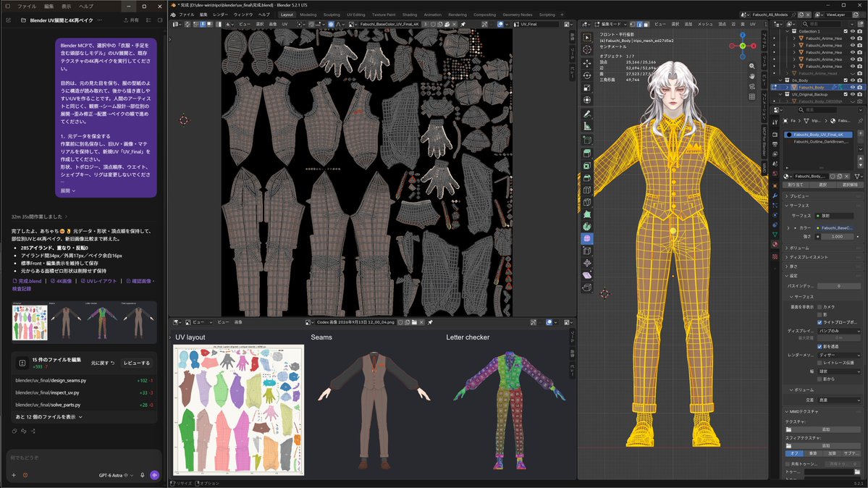Toggle orthographic grid icon in viewport
This screenshot has height=488, width=868.
(751, 96)
